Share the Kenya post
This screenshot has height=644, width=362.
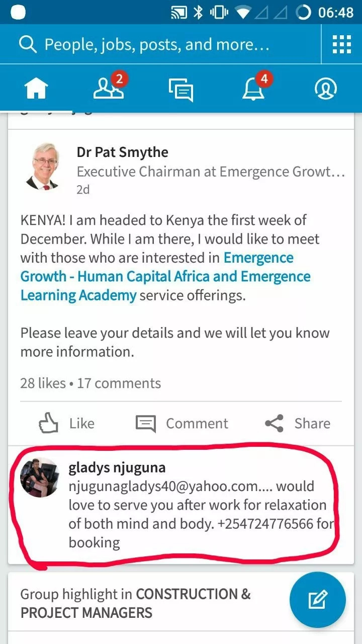[298, 423]
